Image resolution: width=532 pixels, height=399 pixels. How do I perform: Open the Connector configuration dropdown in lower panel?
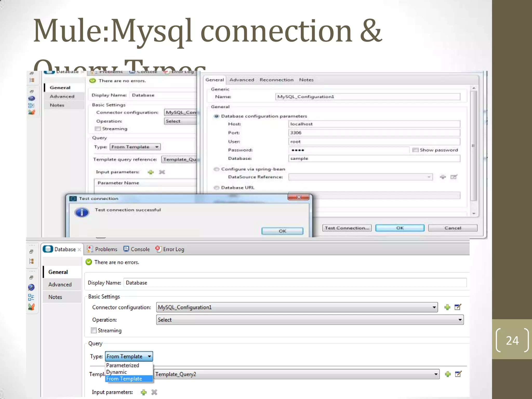pyautogui.click(x=434, y=307)
